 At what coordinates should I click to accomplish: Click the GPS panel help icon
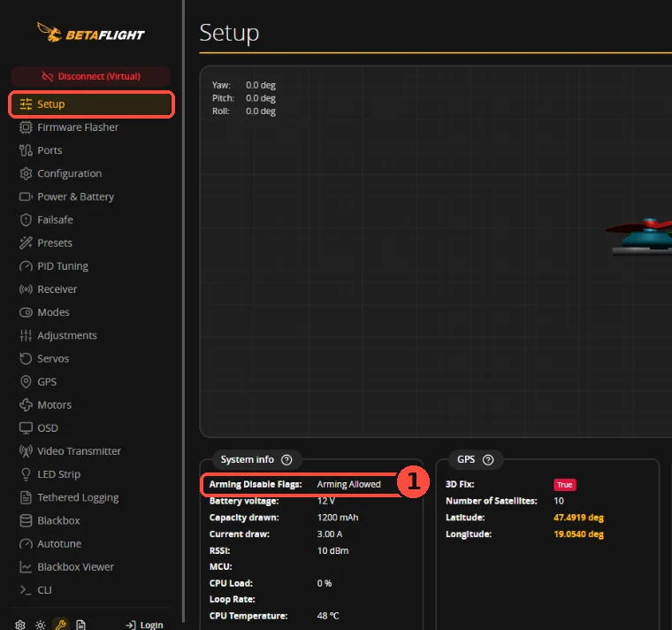click(488, 460)
